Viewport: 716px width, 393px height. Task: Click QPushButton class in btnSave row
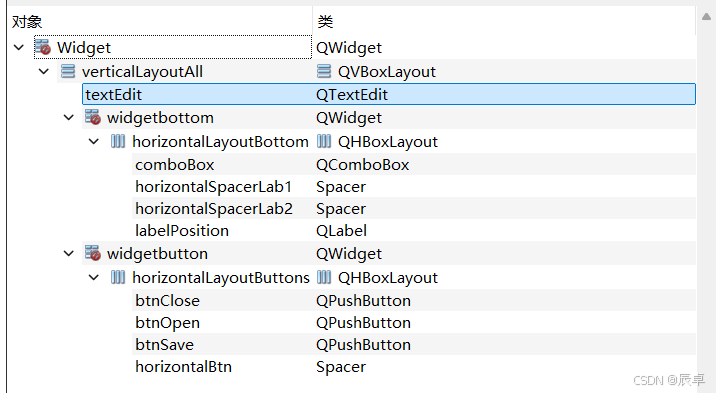[x=363, y=345]
